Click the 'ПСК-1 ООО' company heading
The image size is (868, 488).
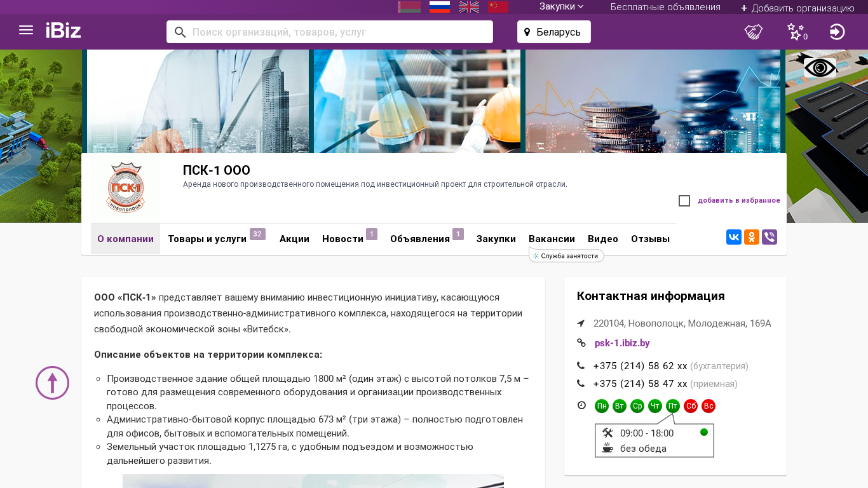tap(217, 170)
